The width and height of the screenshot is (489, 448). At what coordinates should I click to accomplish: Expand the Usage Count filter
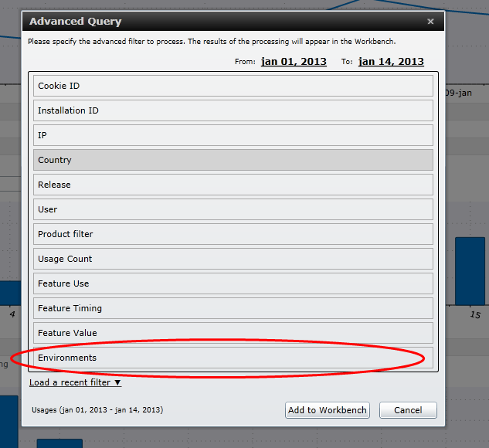coord(233,259)
